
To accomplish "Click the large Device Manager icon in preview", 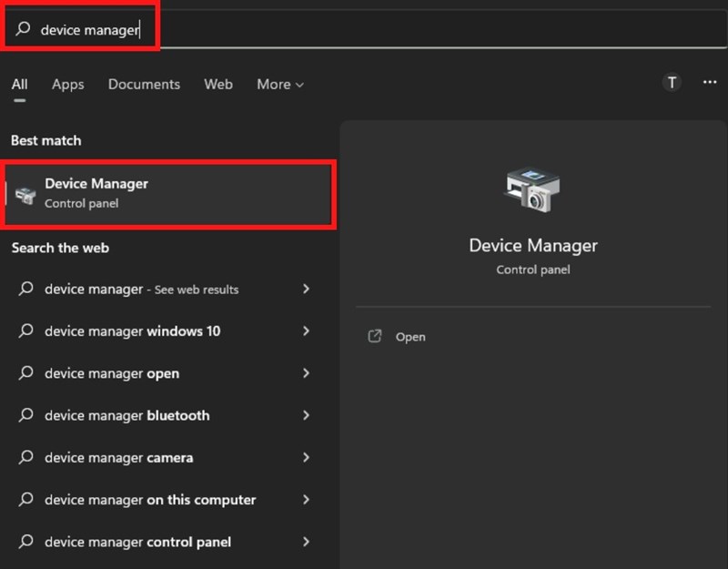I will (x=532, y=189).
